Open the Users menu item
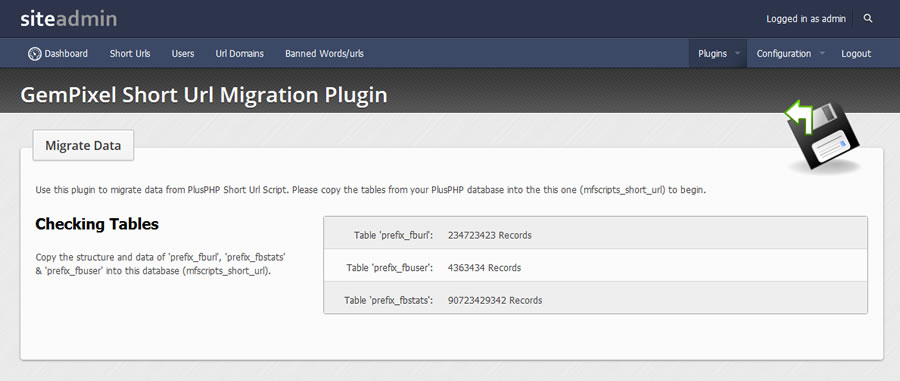 pos(183,53)
